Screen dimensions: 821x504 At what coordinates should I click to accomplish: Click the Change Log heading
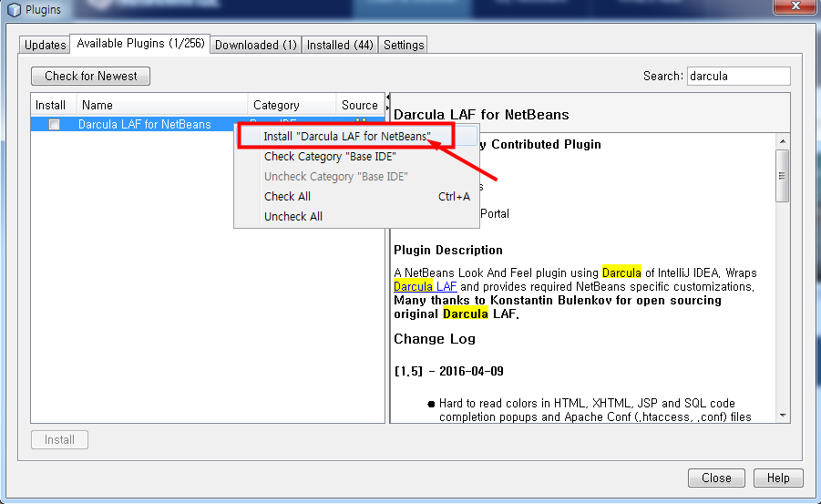tap(435, 339)
